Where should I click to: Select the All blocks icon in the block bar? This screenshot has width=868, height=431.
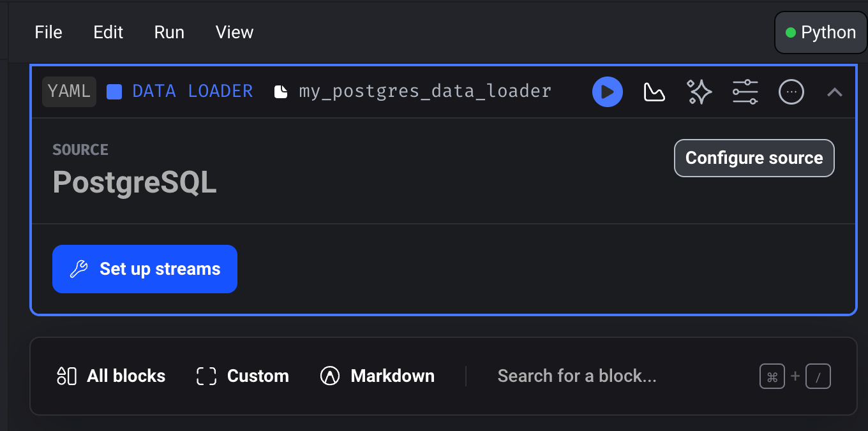coord(66,376)
